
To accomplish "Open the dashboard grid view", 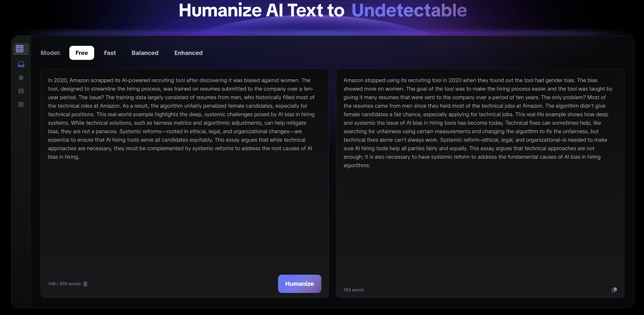I will [21, 48].
